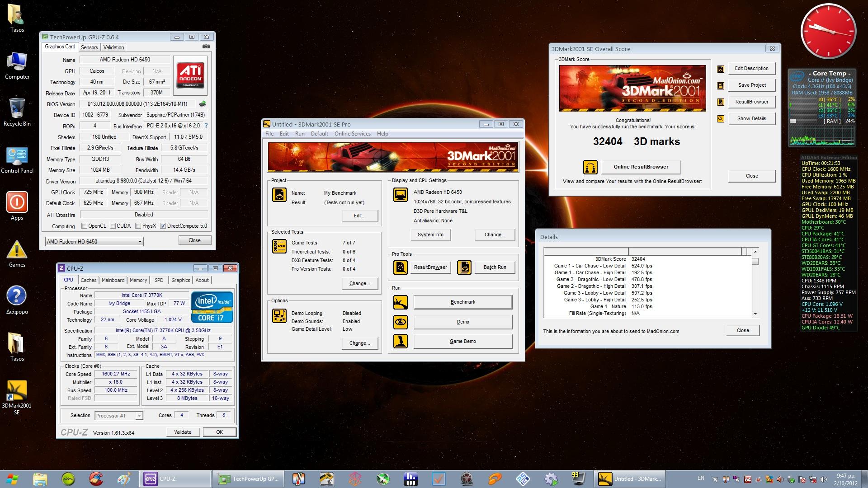
Task: Click the Edit Description icon in Overall Score
Action: click(721, 69)
